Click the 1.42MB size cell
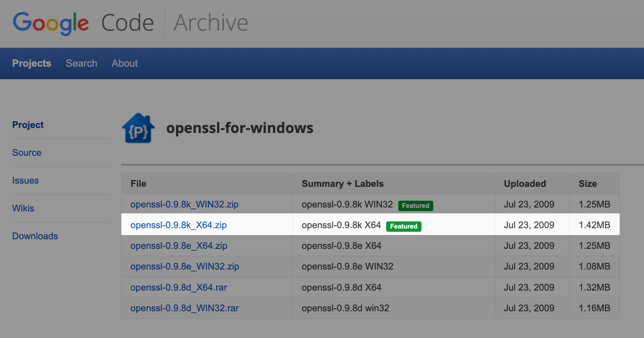Viewport: 644px width, 338px height. [594, 225]
